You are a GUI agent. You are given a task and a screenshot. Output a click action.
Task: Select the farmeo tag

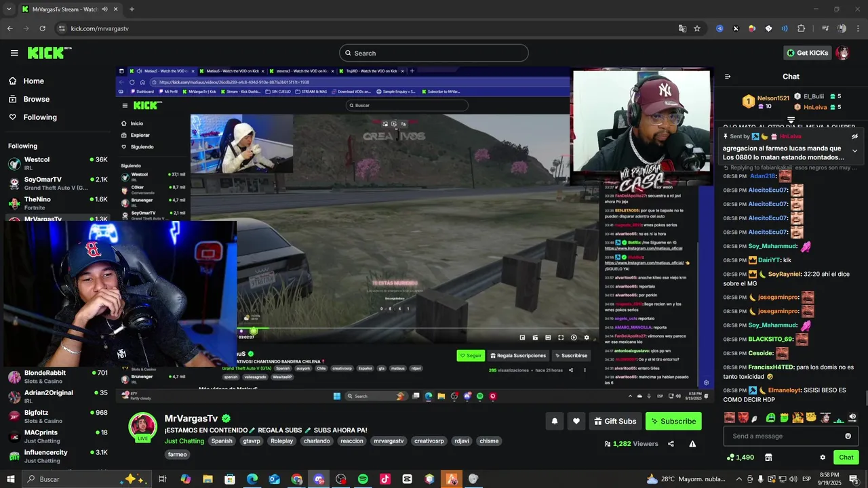tap(178, 454)
